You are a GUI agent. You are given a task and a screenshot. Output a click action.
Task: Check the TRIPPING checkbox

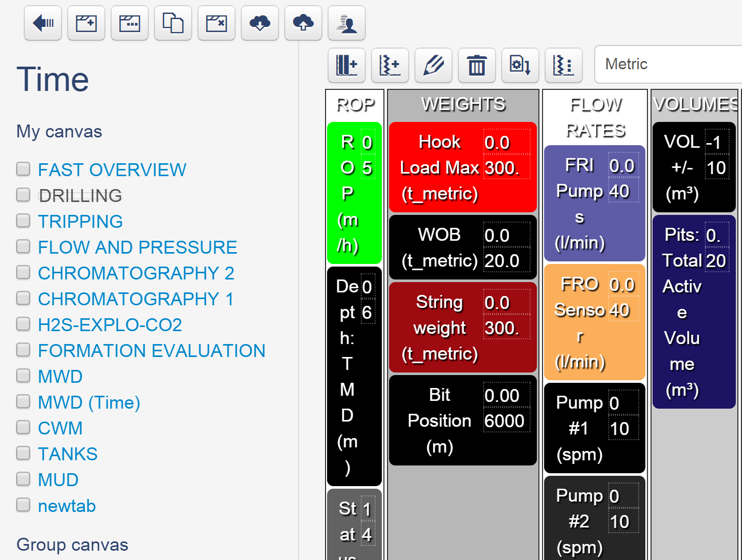click(23, 221)
